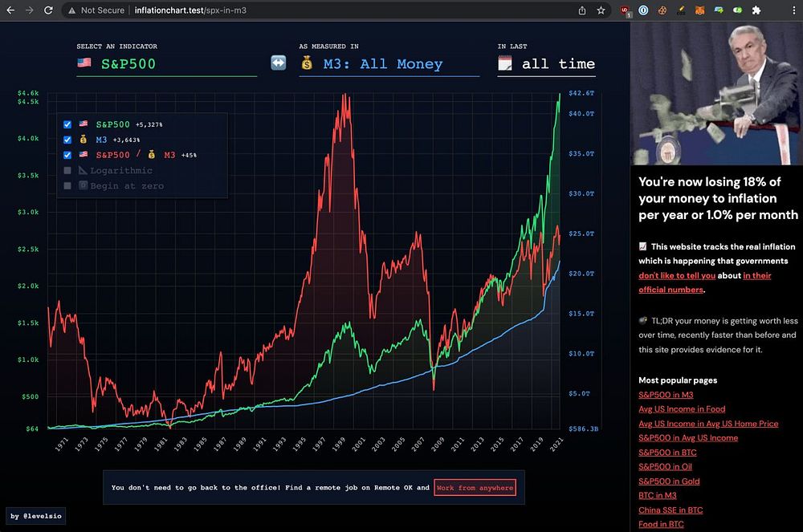Click the +3,643% value in legend
Image resolution: width=803 pixels, height=532 pixels.
click(x=126, y=140)
